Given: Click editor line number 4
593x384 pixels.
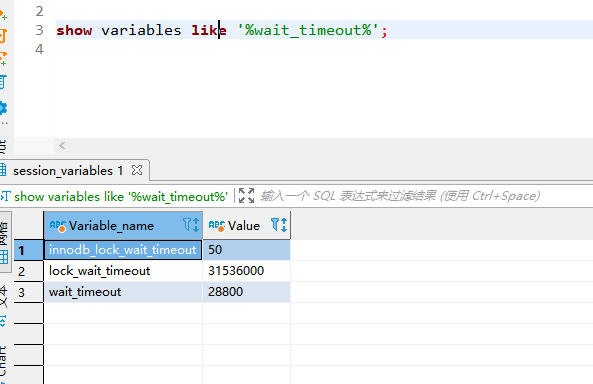Looking at the screenshot, I should click(39, 49).
